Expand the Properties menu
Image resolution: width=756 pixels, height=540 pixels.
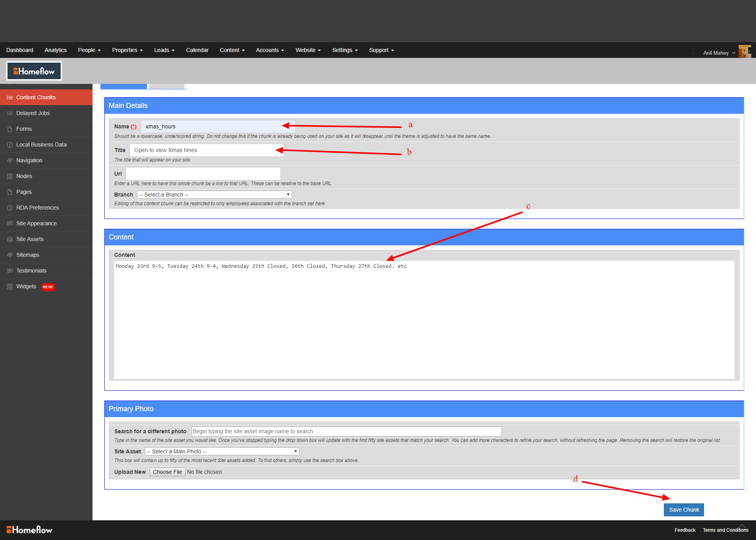(127, 50)
